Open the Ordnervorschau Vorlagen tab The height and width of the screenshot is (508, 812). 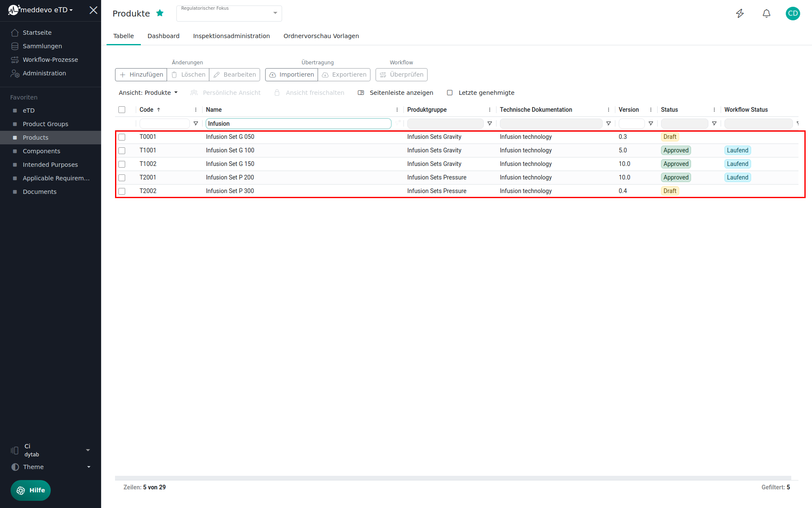click(x=321, y=36)
